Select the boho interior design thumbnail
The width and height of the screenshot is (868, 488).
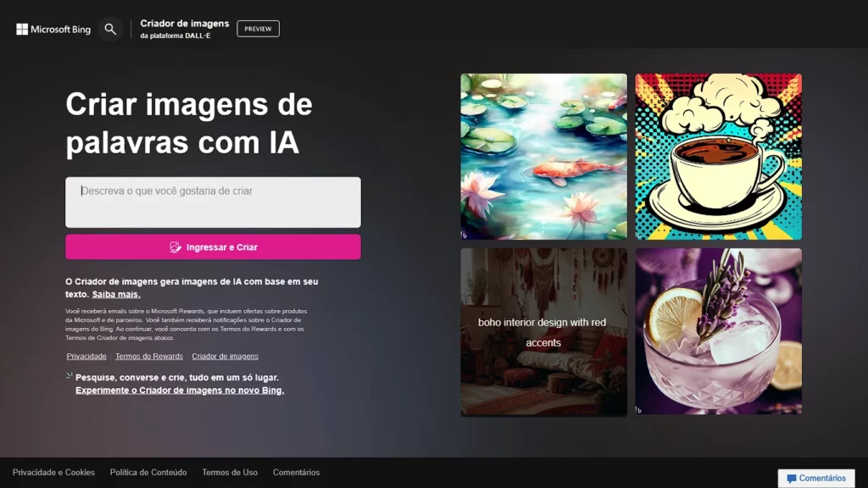click(543, 331)
